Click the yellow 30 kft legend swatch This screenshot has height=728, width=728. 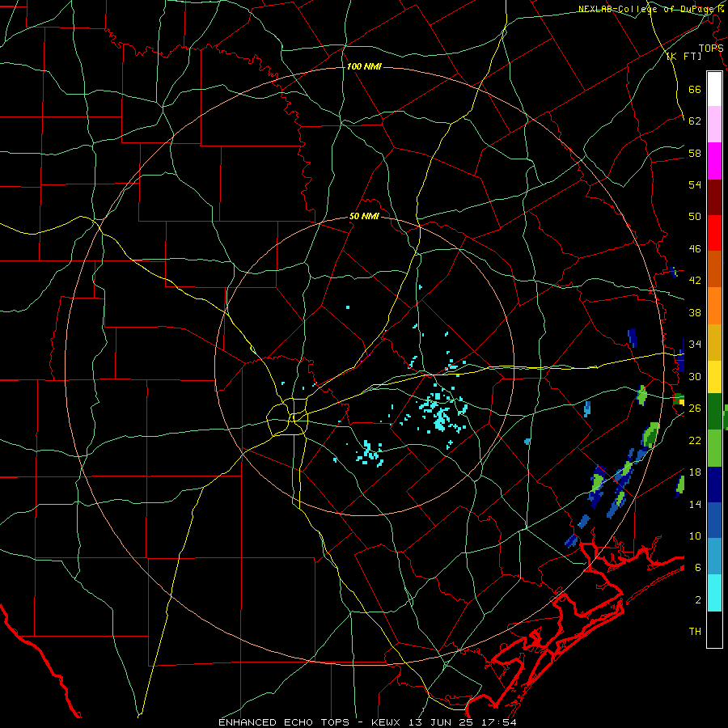pyautogui.click(x=714, y=377)
